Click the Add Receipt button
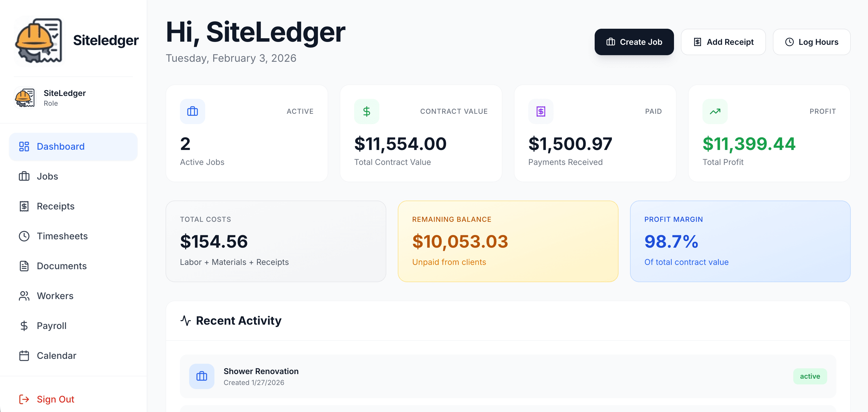This screenshot has height=412, width=868. (723, 42)
